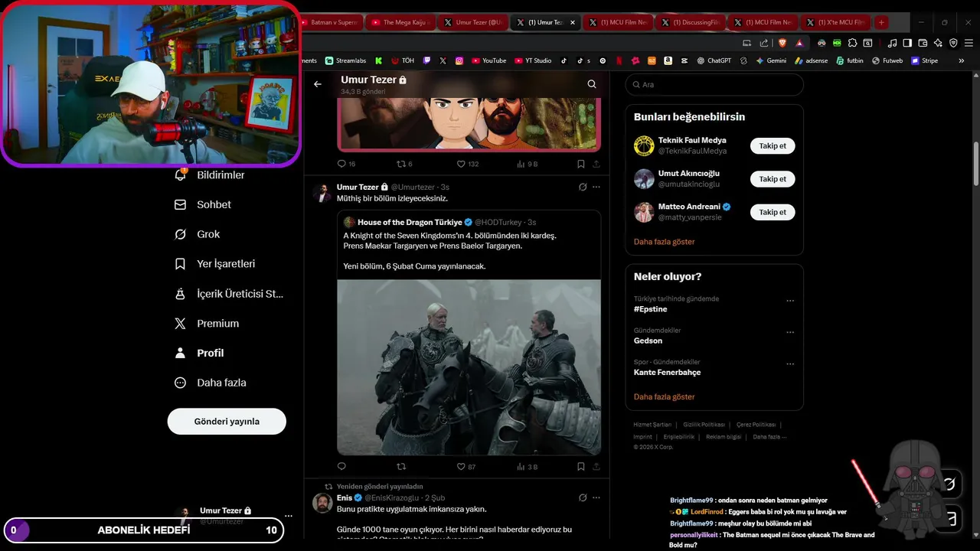The height and width of the screenshot is (551, 980).
Task: Open Gizlilik Politikası footer link
Action: pyautogui.click(x=704, y=425)
